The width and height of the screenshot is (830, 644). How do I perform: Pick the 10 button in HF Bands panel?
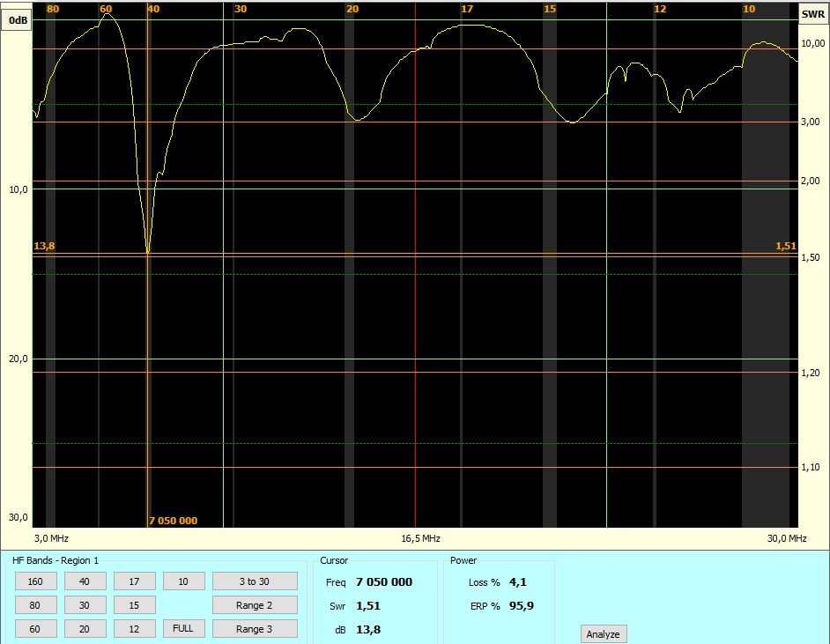[x=183, y=581]
